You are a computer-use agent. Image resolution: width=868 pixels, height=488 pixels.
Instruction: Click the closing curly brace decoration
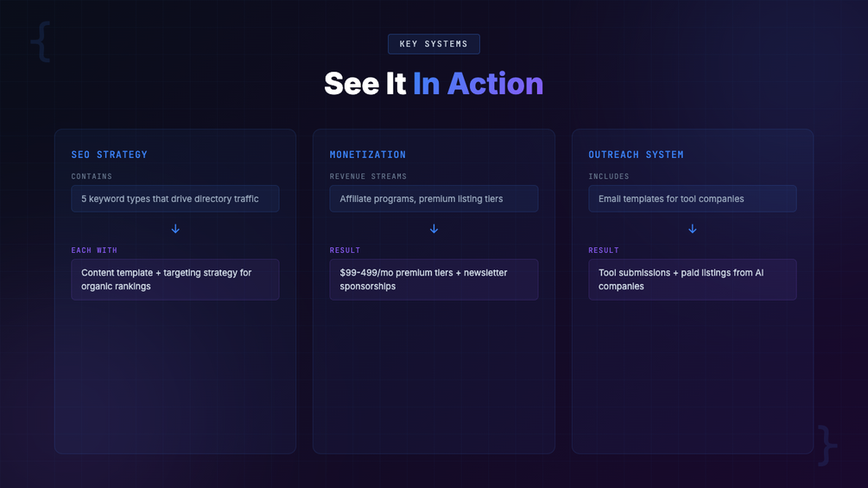[827, 446]
